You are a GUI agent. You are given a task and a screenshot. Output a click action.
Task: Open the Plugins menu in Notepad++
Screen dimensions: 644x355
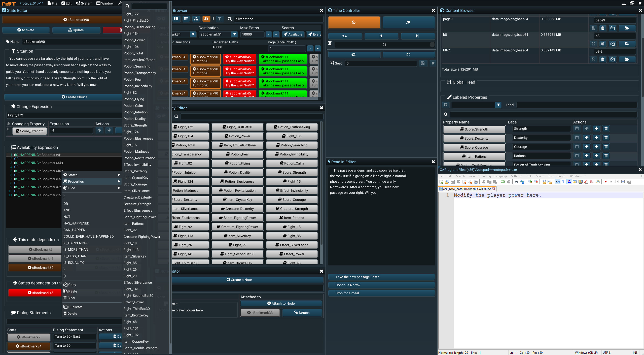click(x=561, y=176)
